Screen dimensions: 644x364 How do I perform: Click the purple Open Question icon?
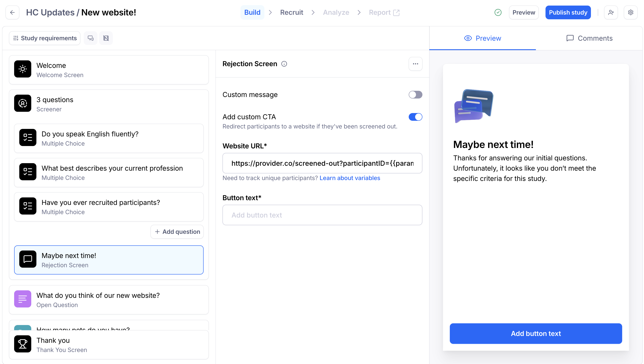[x=23, y=299]
